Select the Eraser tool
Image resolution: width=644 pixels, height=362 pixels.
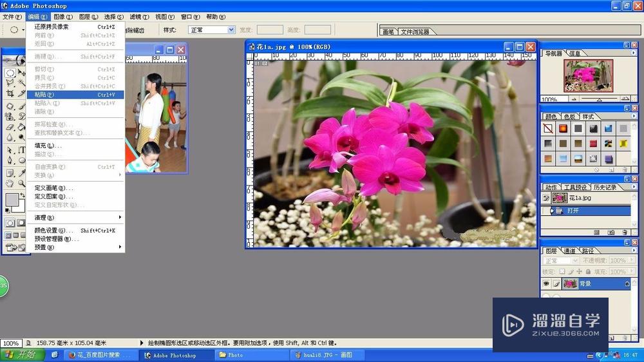pos(10,127)
